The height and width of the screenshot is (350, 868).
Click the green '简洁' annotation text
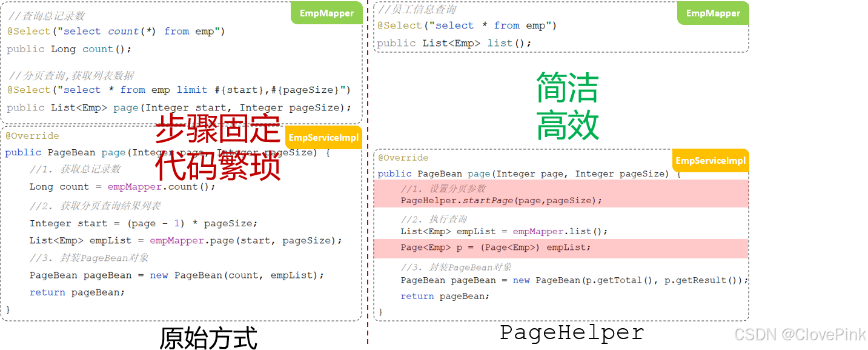point(567,88)
